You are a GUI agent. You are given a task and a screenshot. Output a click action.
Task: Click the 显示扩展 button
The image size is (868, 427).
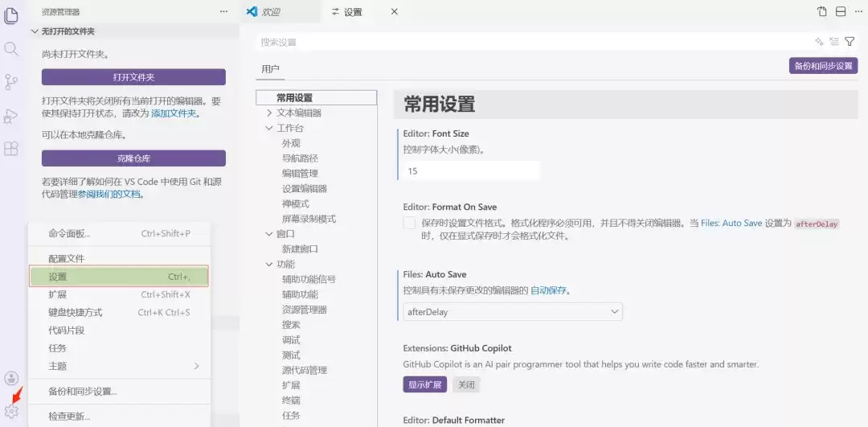[424, 385]
